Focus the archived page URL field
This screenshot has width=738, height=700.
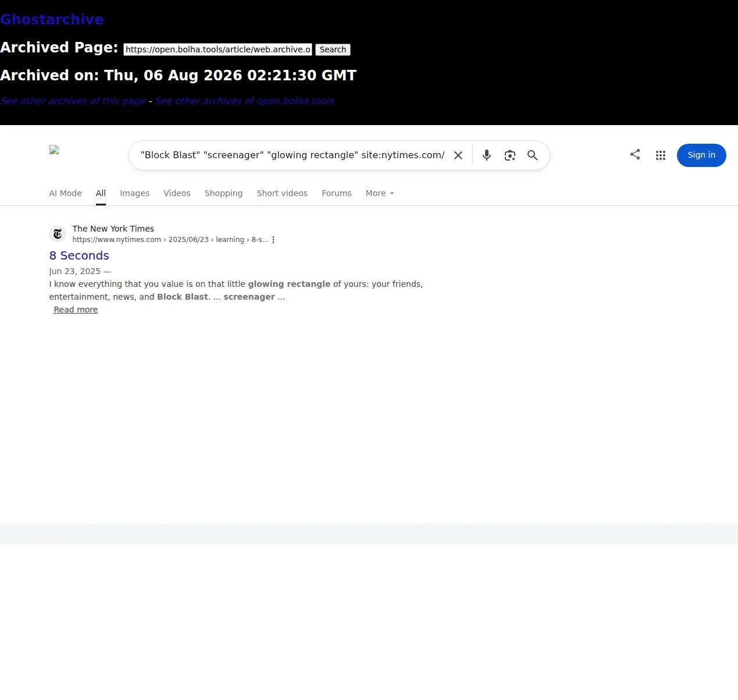pyautogui.click(x=218, y=49)
